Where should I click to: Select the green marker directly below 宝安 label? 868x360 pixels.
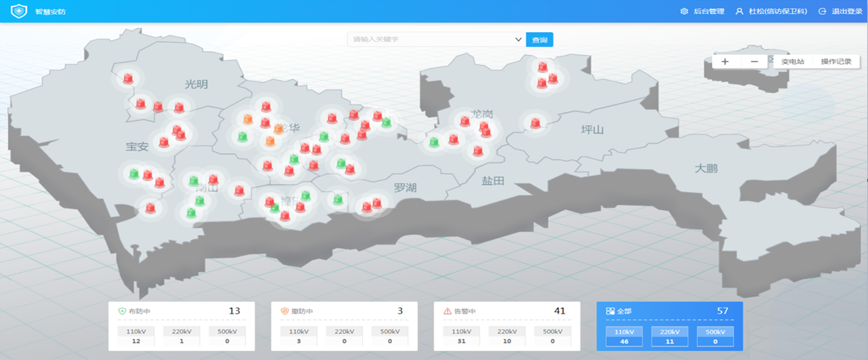tap(134, 173)
